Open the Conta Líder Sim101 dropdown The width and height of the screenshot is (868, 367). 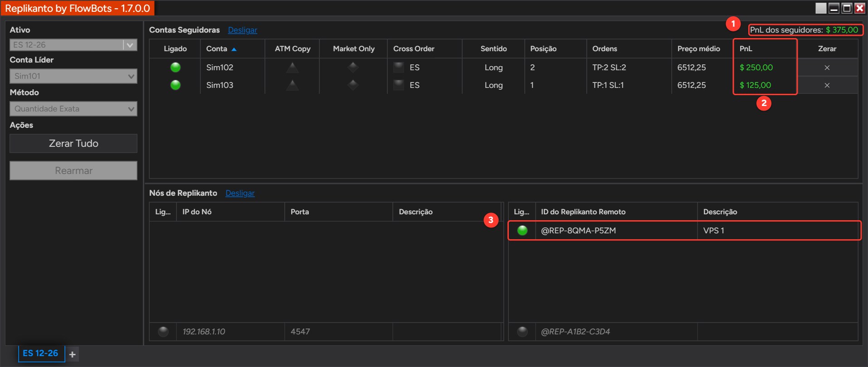[x=73, y=76]
